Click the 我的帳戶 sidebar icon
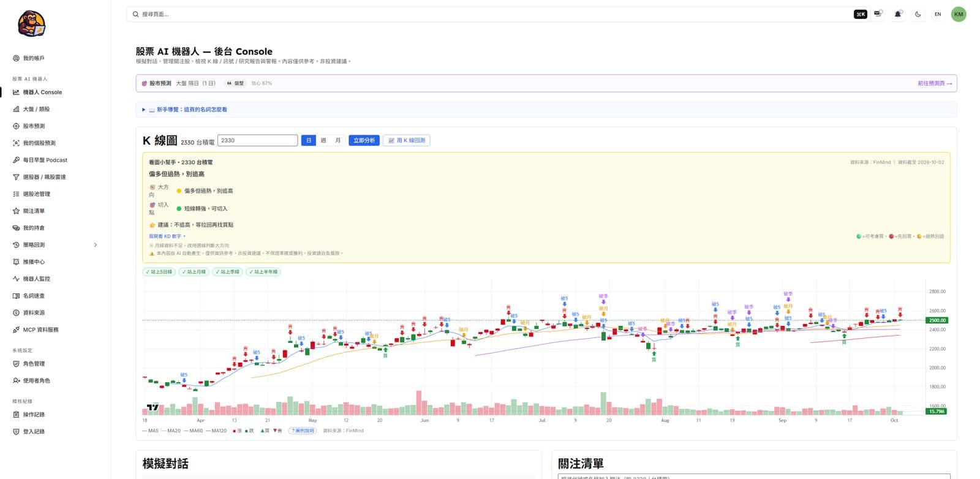 coord(16,58)
